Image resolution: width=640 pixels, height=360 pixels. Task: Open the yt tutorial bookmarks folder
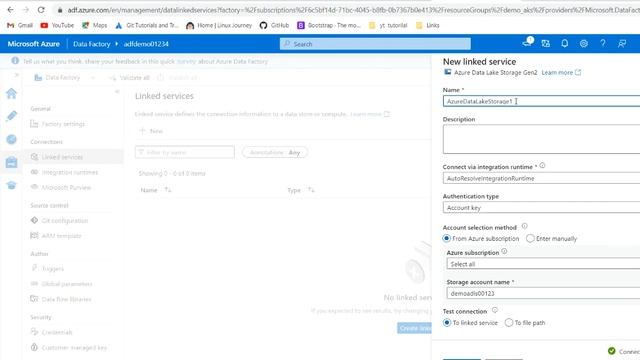click(x=388, y=25)
